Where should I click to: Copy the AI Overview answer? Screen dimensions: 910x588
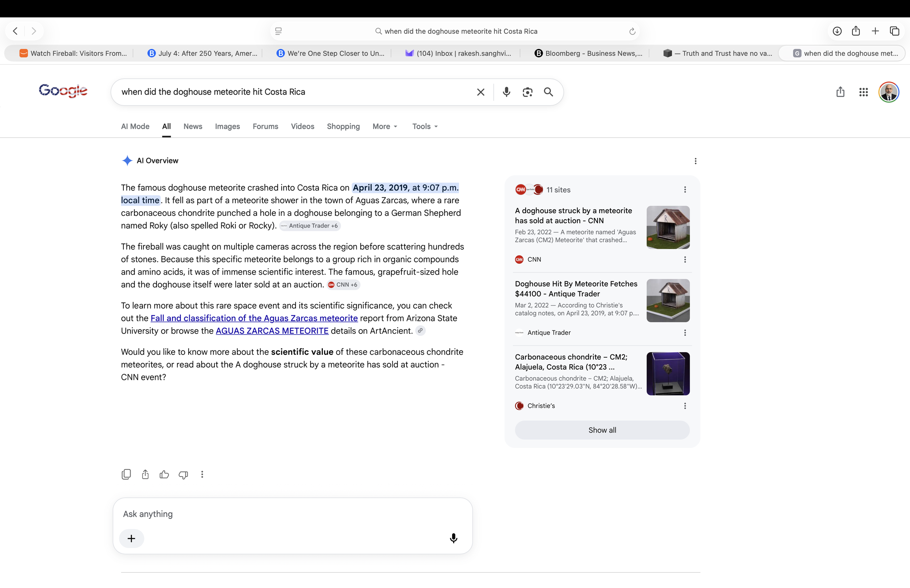pyautogui.click(x=126, y=474)
